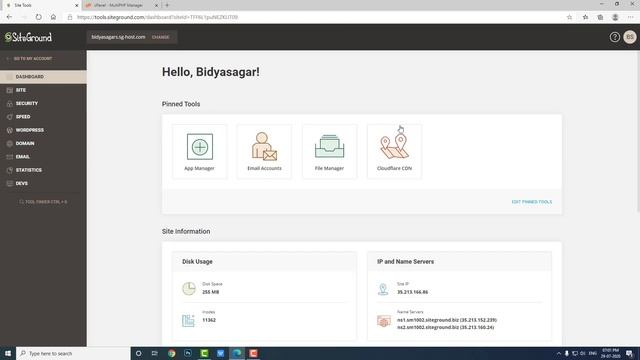Screen dimensions: 640x360
Task: Click the Disk Space pie chart icon
Action: [189, 289]
